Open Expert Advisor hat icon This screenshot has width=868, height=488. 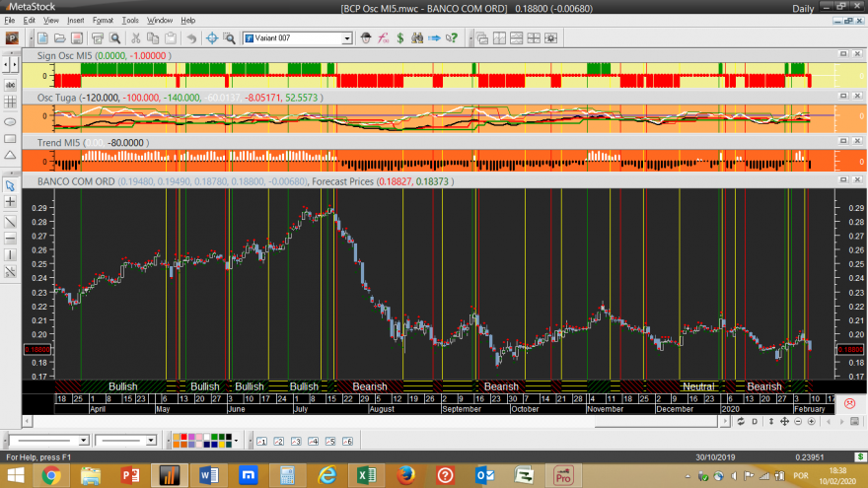pyautogui.click(x=365, y=38)
